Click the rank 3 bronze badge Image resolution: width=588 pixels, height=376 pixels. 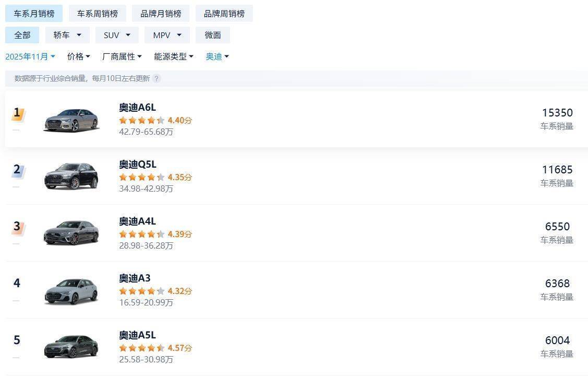point(18,227)
